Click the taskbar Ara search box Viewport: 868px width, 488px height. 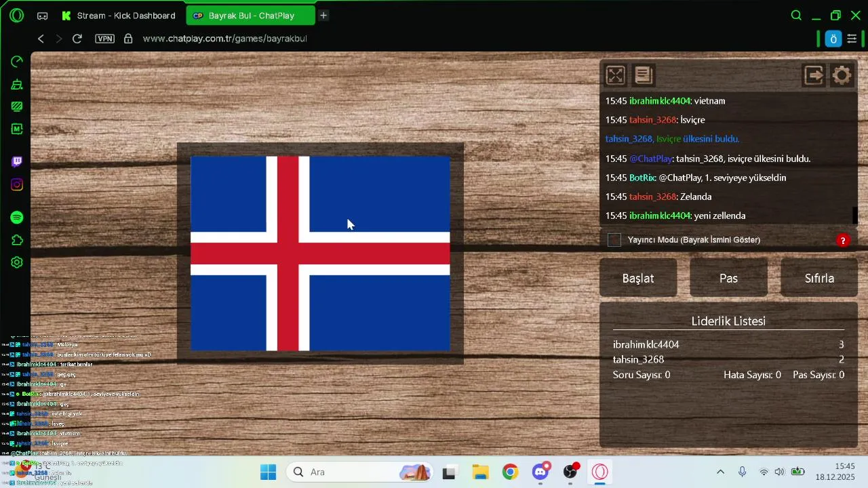click(x=361, y=472)
